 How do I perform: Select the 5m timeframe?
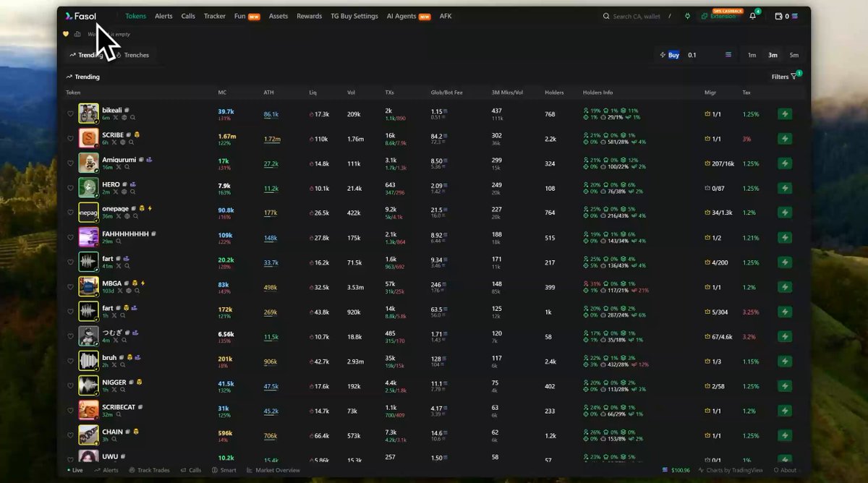pyautogui.click(x=794, y=55)
